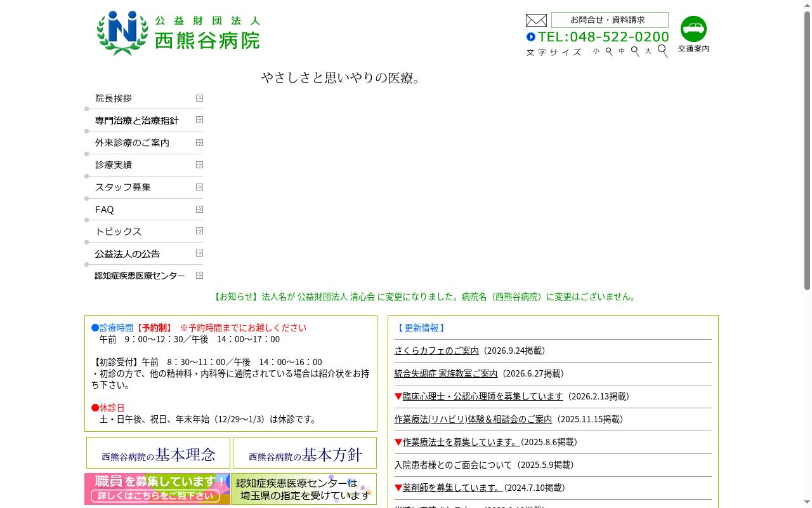Image resolution: width=812 pixels, height=508 pixels.
Task: Click arrow icon next to 外来診療のご案内
Action: coord(199,142)
